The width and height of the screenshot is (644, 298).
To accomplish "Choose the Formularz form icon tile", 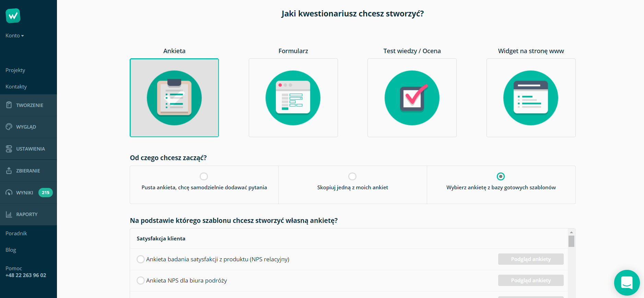I will 293,98.
